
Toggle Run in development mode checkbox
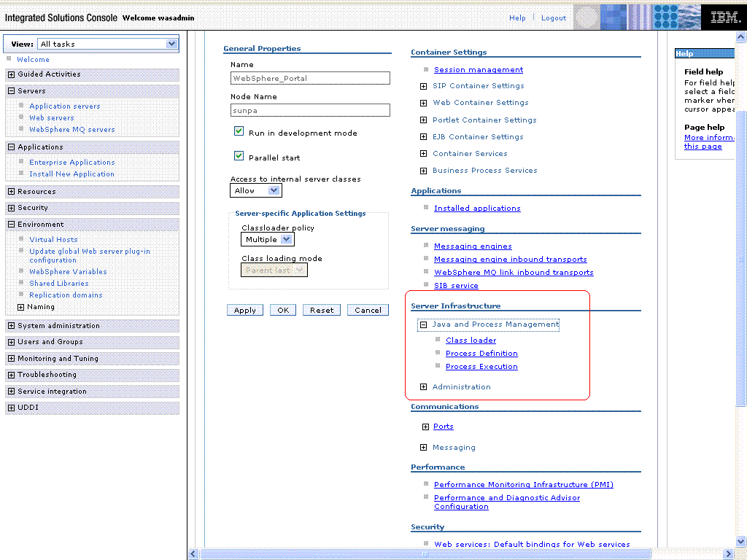click(x=239, y=131)
